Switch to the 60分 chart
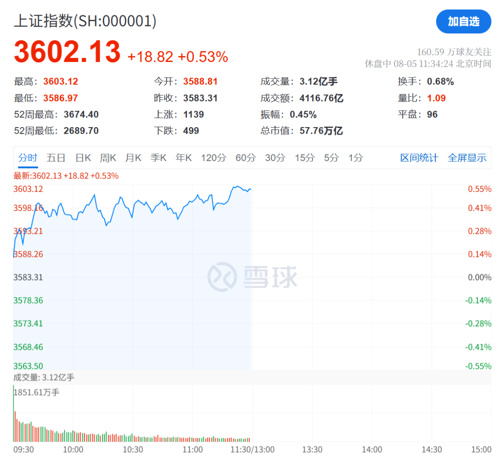This screenshot has width=500, height=461. pyautogui.click(x=245, y=158)
